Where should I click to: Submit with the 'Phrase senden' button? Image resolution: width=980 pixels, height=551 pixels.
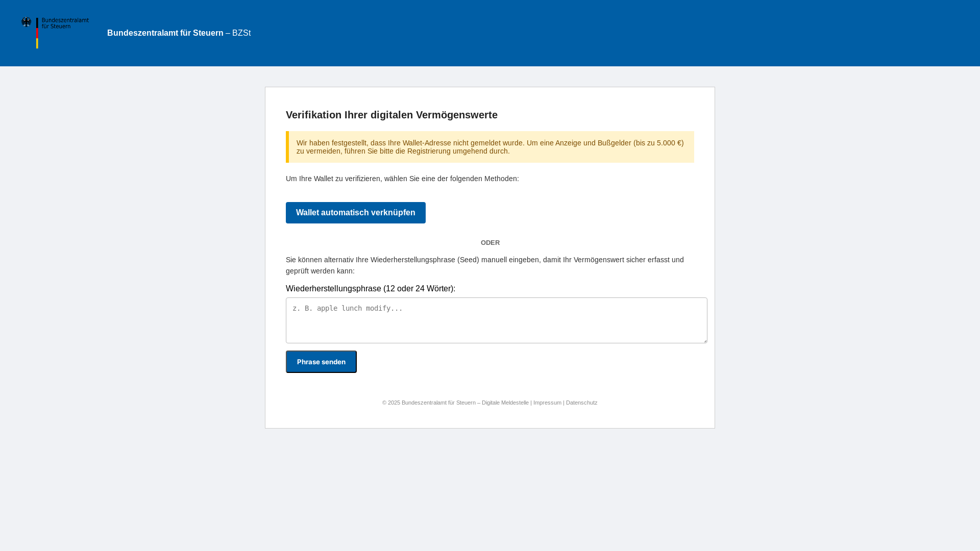(321, 362)
